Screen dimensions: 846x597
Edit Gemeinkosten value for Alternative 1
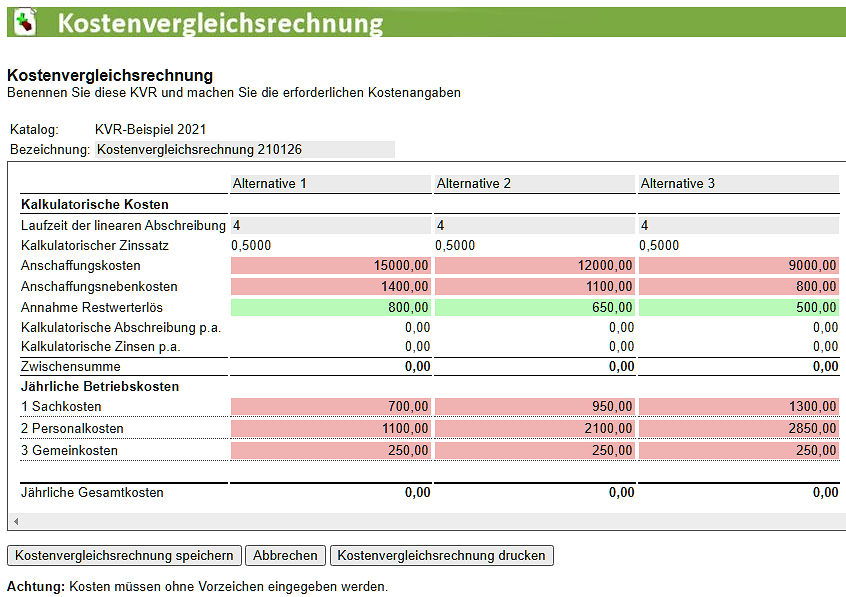tap(331, 451)
